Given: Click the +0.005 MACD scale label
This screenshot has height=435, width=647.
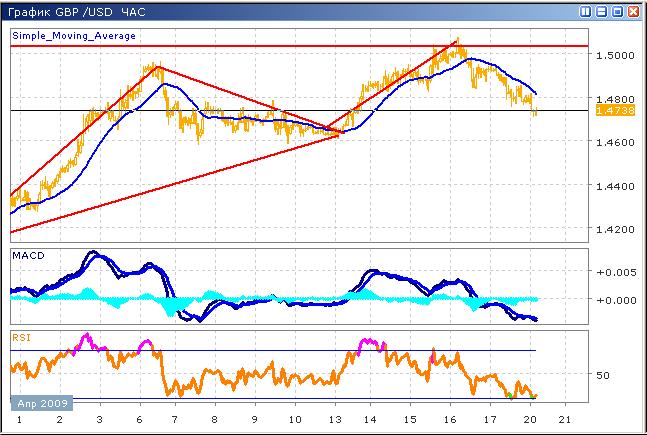Looking at the screenshot, I should pyautogui.click(x=612, y=272).
